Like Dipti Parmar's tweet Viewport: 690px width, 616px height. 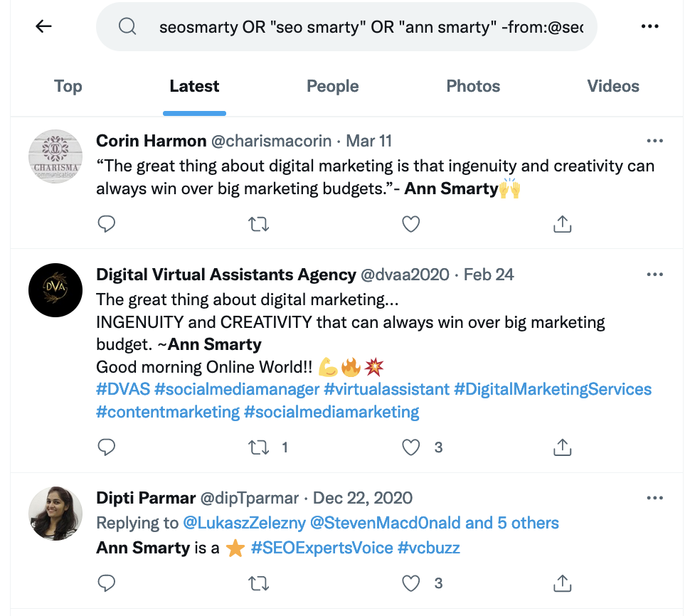pos(411,583)
